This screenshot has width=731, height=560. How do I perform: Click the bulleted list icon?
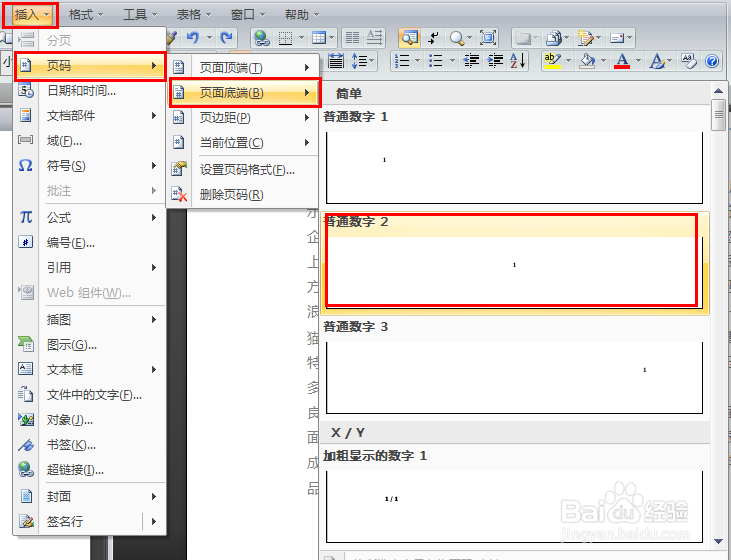click(x=435, y=61)
